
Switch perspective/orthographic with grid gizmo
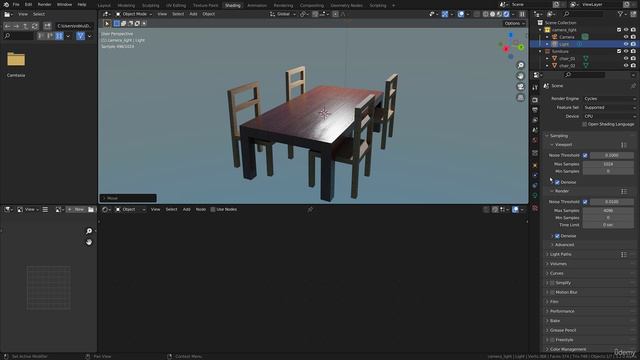(x=520, y=98)
